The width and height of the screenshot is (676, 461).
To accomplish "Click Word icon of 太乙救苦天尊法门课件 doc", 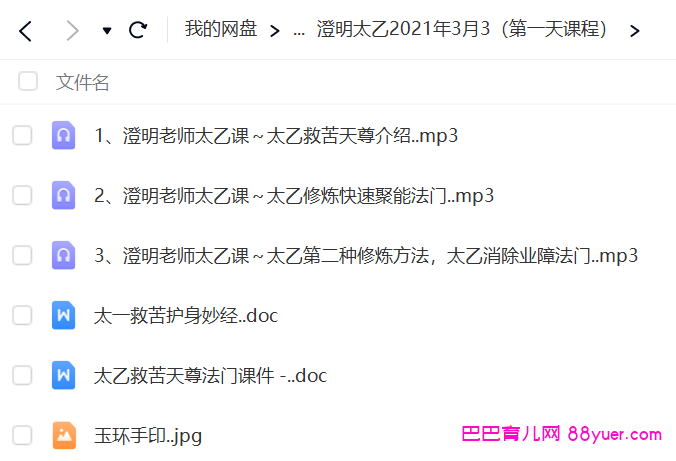I will pyautogui.click(x=63, y=375).
